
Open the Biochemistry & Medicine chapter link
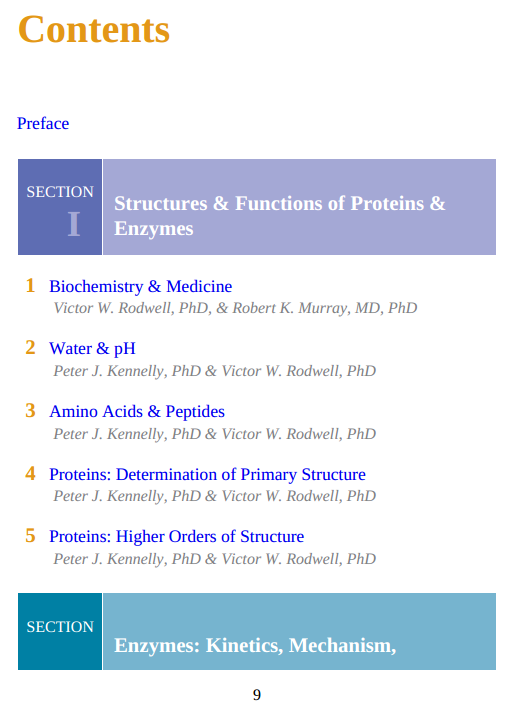pyautogui.click(x=141, y=286)
